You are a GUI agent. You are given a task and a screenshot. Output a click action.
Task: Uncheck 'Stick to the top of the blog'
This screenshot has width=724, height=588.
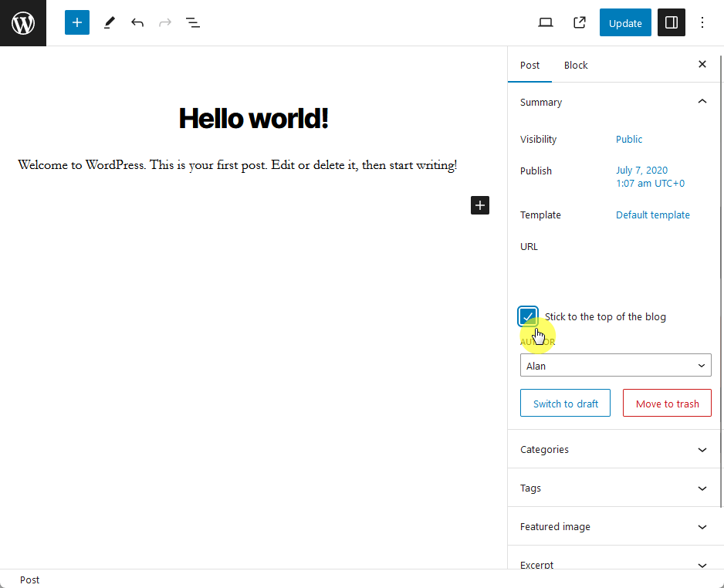528,316
